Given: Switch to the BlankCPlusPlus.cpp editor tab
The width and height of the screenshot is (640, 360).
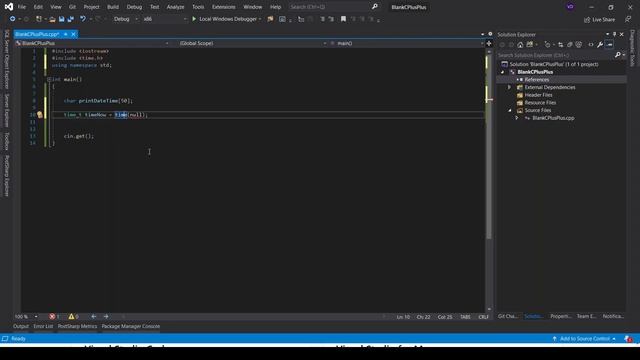Looking at the screenshot, I should (x=37, y=34).
